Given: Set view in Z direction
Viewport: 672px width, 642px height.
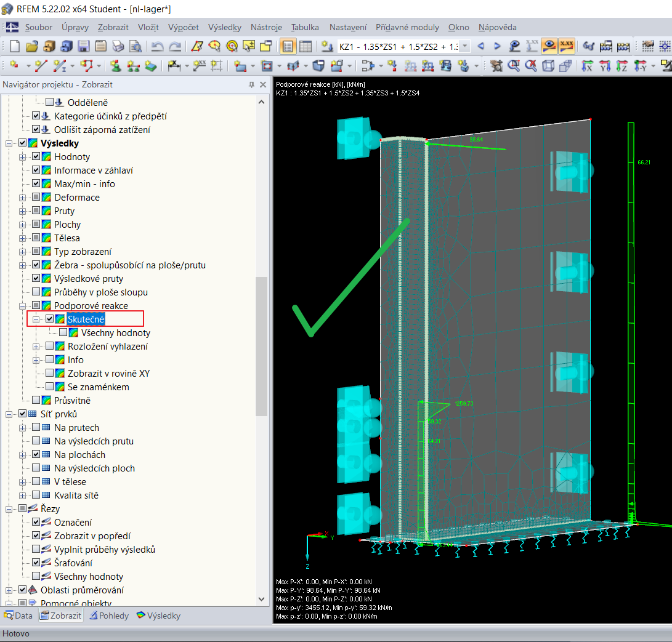Looking at the screenshot, I should pyautogui.click(x=622, y=65).
